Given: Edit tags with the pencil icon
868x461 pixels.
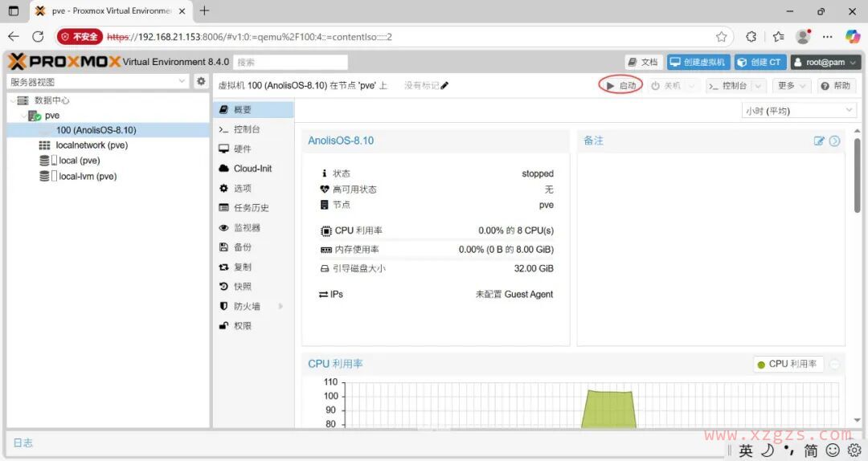Looking at the screenshot, I should click(445, 86).
